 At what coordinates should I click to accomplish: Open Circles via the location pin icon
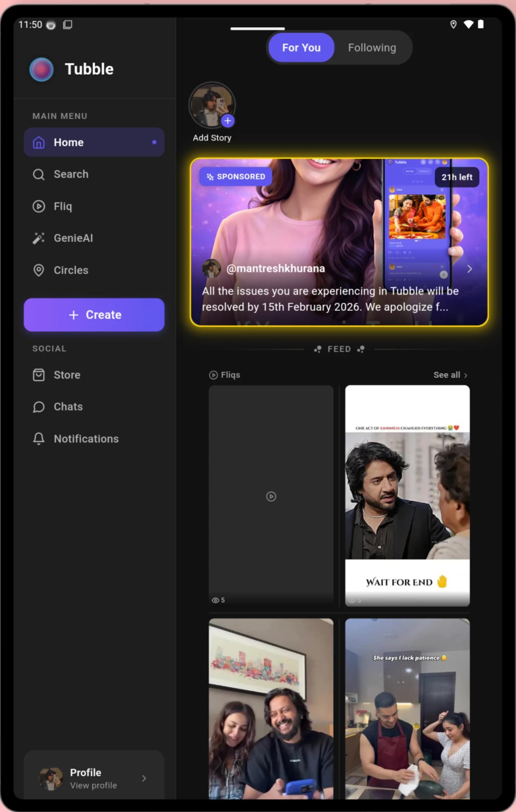[39, 270]
